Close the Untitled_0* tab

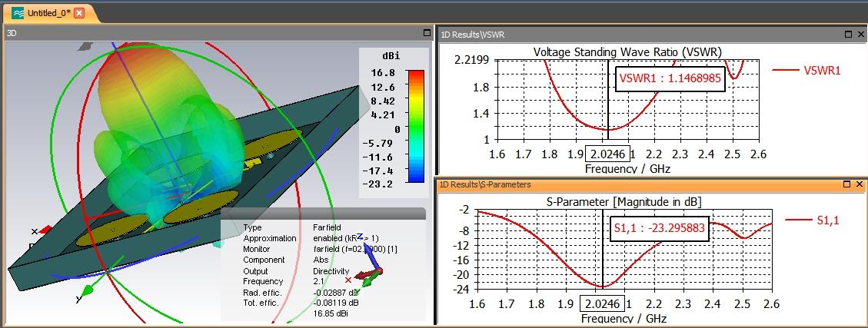tap(79, 13)
